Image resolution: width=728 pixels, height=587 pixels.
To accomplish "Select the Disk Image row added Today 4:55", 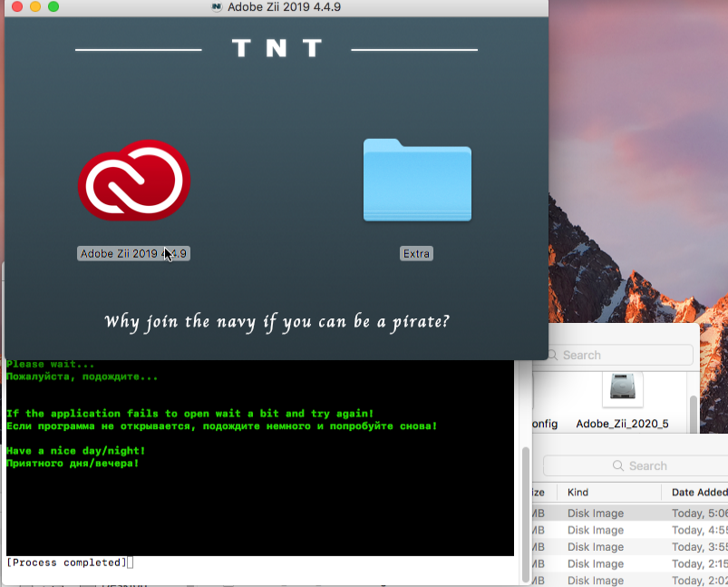I will (629, 530).
